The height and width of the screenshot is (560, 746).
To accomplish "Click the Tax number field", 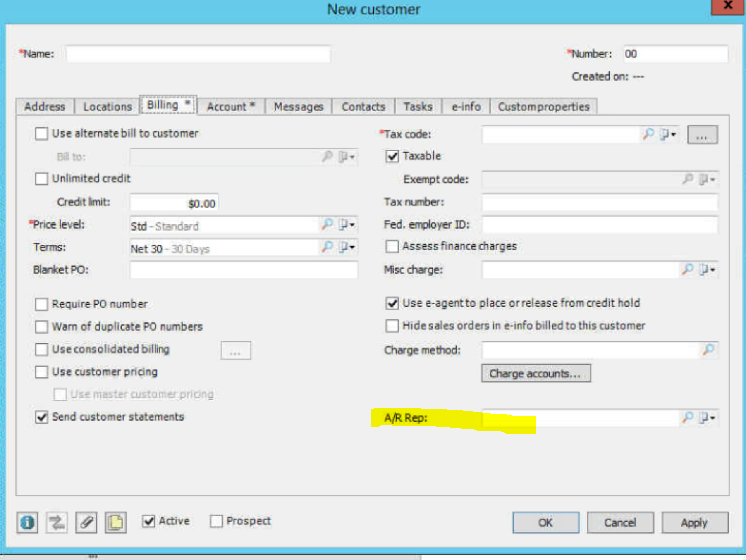I will [600, 202].
